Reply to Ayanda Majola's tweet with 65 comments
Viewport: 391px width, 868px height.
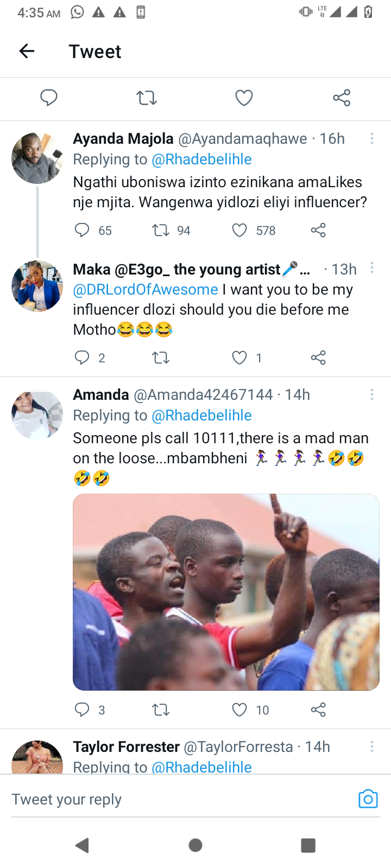[82, 231]
